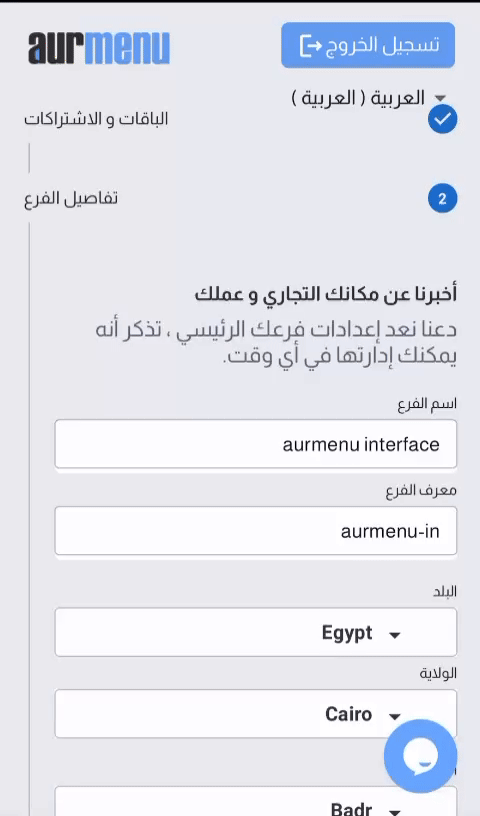Screen dimensions: 480x816
Task: Click the step 2 number circle
Action: [x=443, y=198]
